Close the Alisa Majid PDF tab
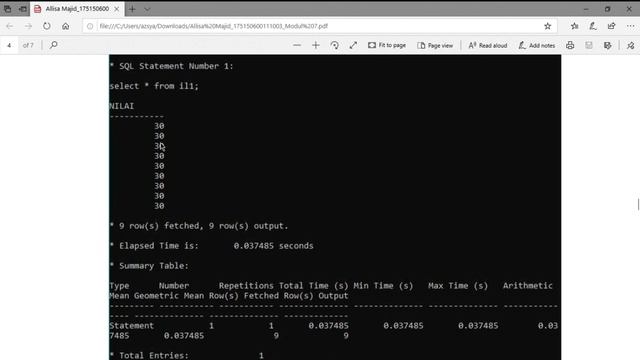Image resolution: width=640 pixels, height=360 pixels. click(x=117, y=9)
